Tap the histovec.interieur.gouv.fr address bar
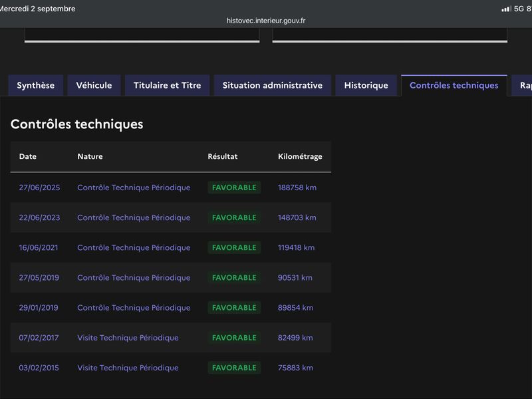This screenshot has width=532, height=399. coord(266,21)
